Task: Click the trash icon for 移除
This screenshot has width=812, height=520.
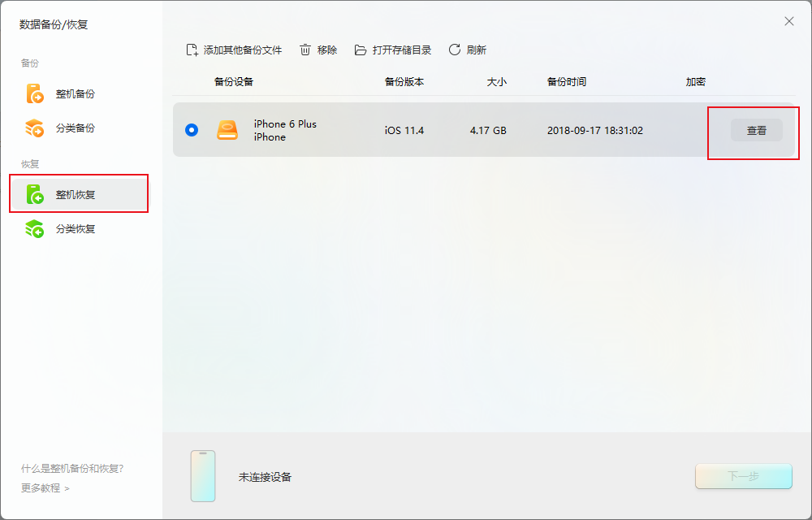Action: click(305, 50)
